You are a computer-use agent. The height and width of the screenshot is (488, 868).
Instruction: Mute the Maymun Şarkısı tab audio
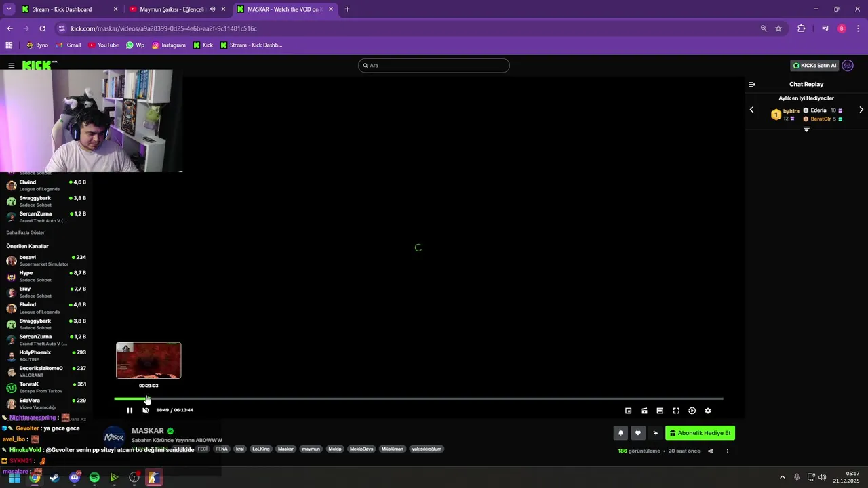coord(212,9)
